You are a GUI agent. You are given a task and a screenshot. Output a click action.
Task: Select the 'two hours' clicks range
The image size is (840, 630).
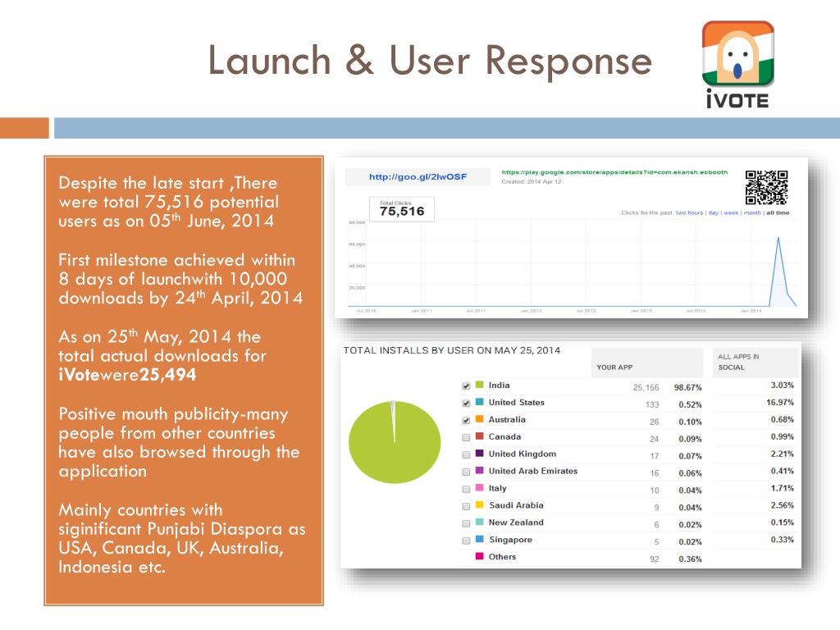689,212
